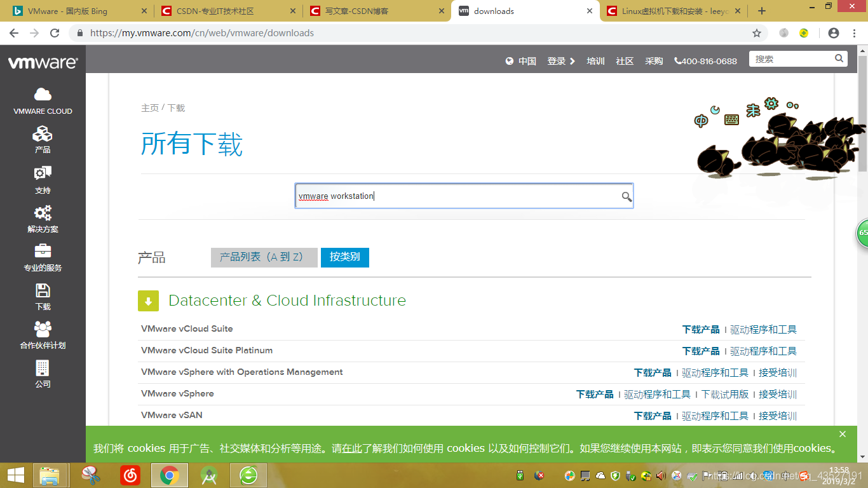Open 培训 in the top navigation
The height and width of the screenshot is (488, 868).
[x=595, y=61]
